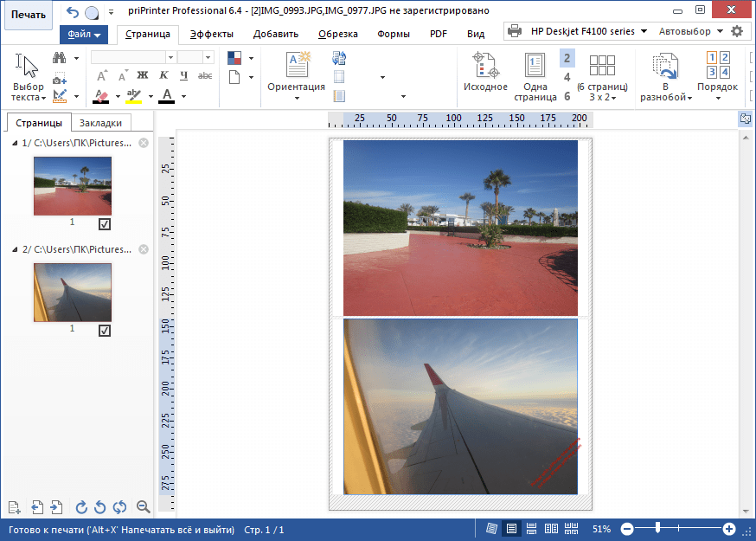This screenshot has width=756, height=541.
Task: Open the Файл menu
Action: coord(84,35)
